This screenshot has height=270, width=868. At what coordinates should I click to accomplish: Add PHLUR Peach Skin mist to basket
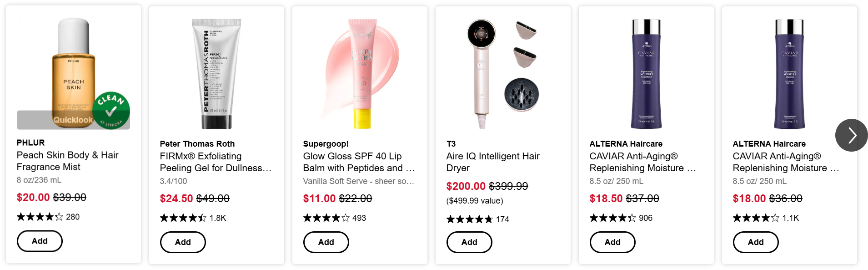click(40, 241)
